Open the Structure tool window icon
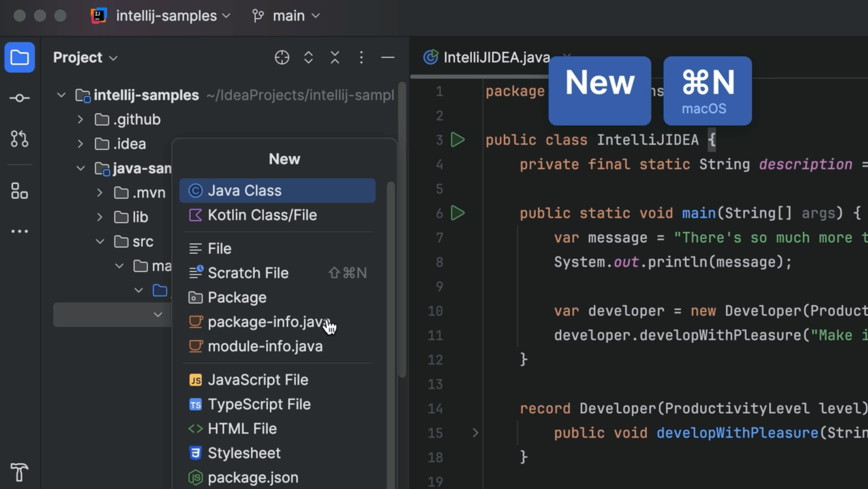 click(x=19, y=191)
